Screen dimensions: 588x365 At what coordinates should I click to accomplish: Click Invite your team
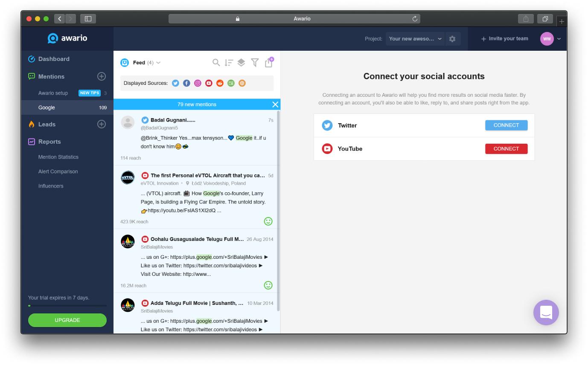point(504,39)
